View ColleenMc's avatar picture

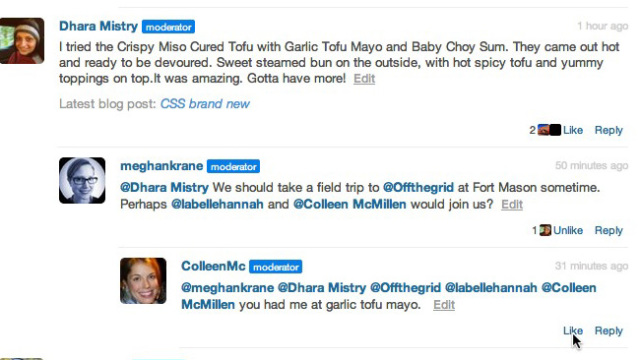(x=143, y=281)
